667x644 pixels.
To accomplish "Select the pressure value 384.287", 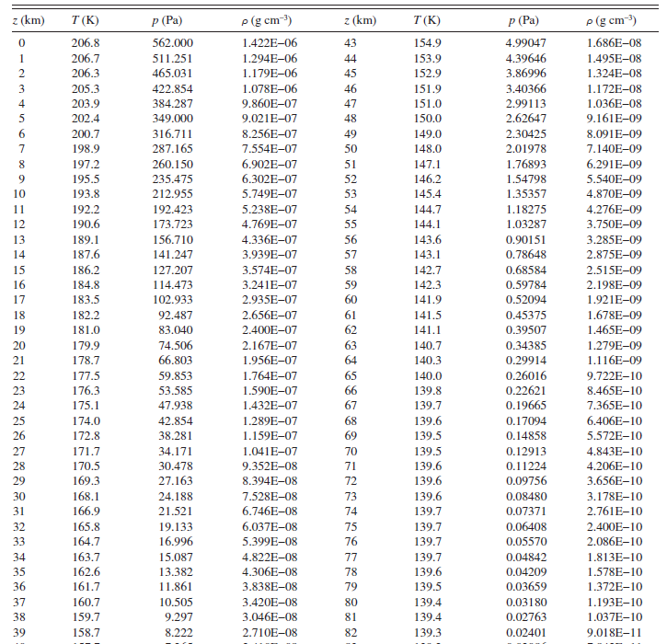I will (173, 103).
